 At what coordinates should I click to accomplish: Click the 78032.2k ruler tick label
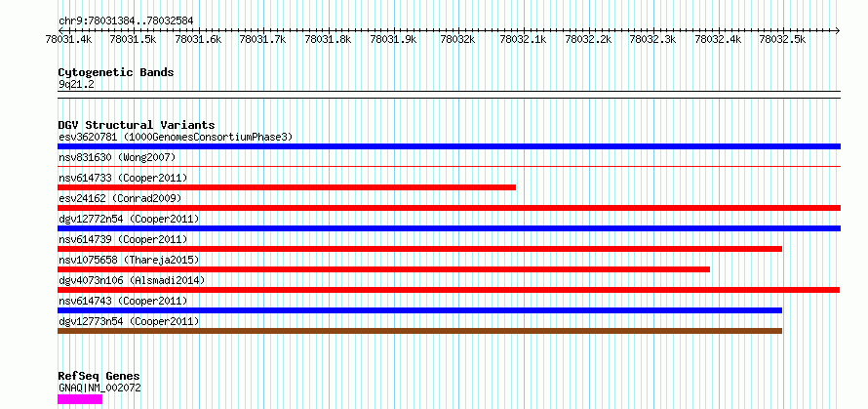(x=588, y=39)
